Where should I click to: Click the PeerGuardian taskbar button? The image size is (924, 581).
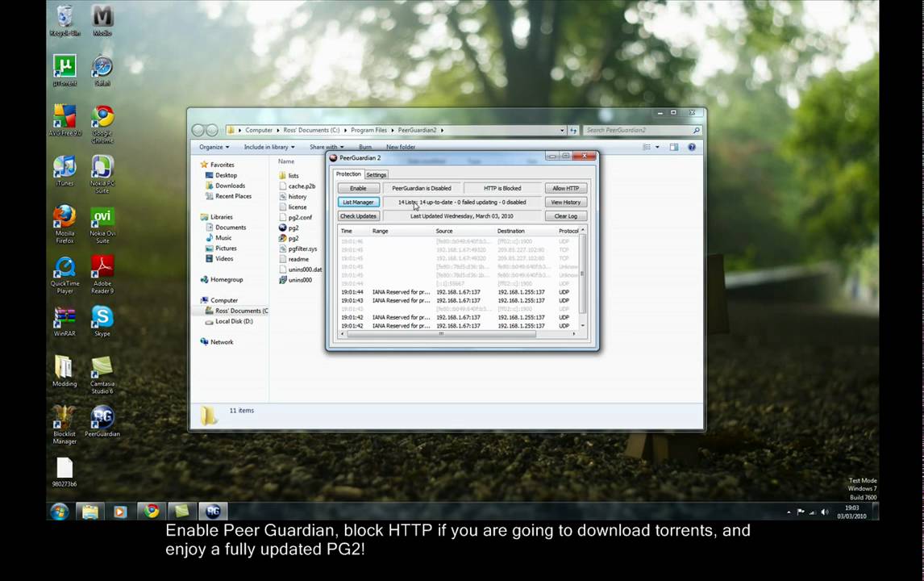pyautogui.click(x=214, y=512)
